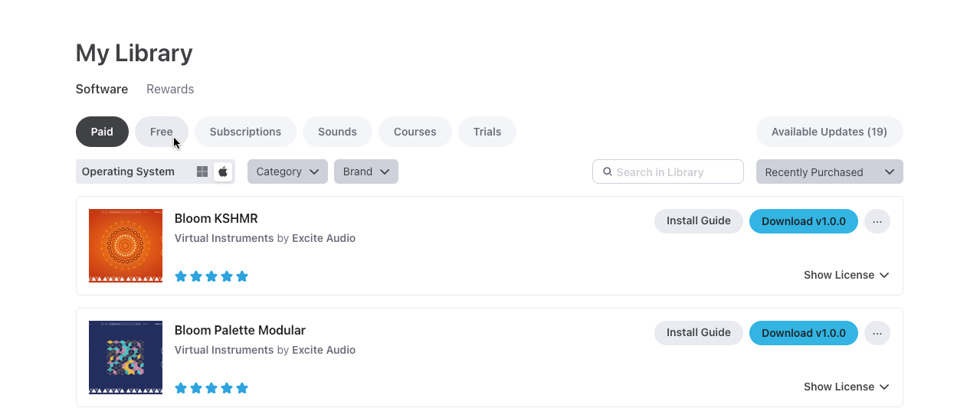Open the Bloom KSHMR product thumbnail
This screenshot has width=980, height=418.
pos(126,246)
